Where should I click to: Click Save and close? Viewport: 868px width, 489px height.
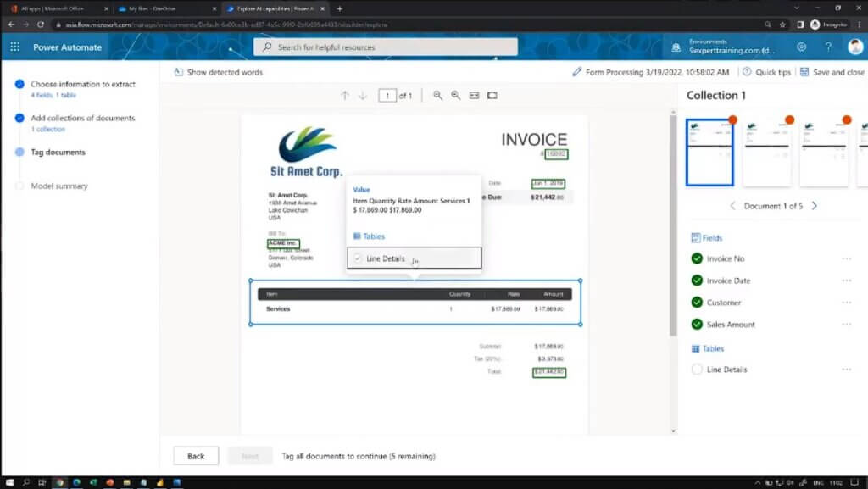[832, 72]
